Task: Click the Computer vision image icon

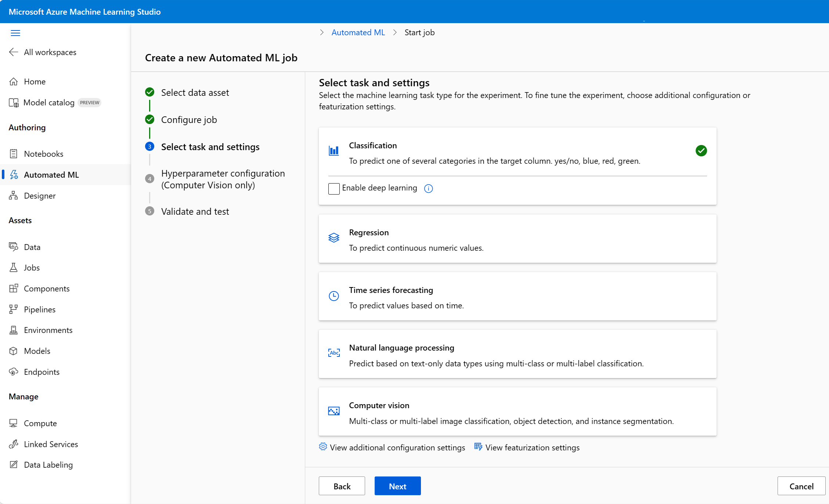Action: (334, 411)
